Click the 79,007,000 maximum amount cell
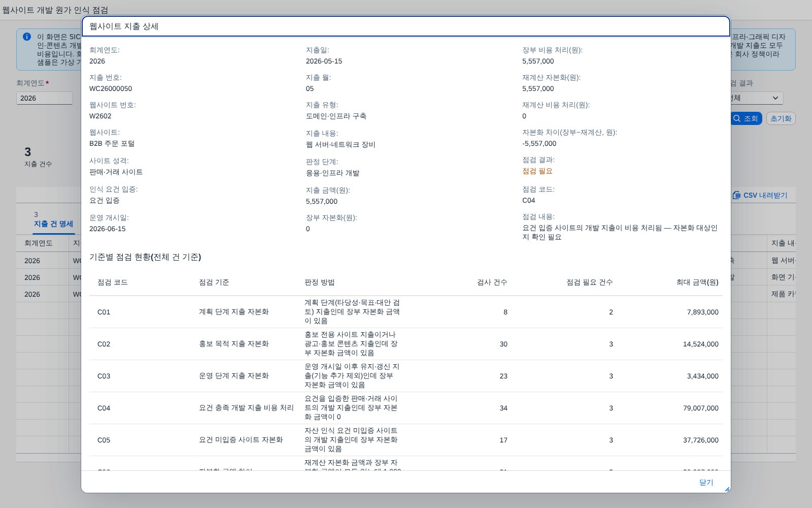 [x=701, y=408]
